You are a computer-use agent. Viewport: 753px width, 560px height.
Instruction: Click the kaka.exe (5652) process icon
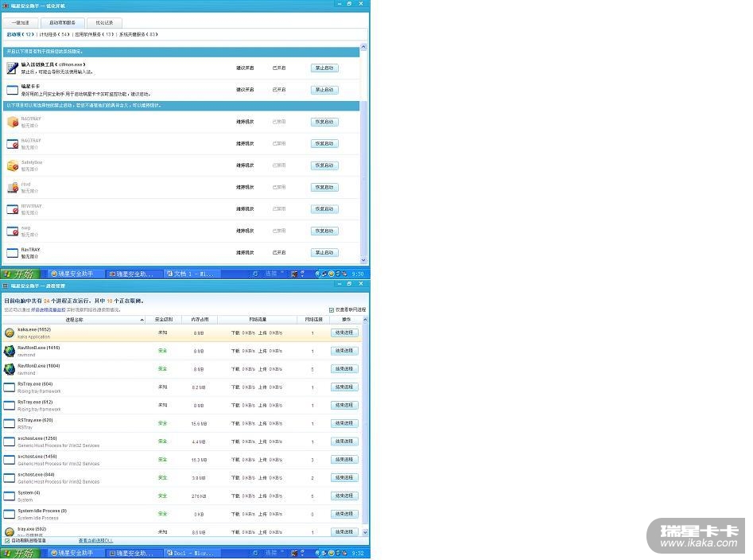tap(9, 332)
